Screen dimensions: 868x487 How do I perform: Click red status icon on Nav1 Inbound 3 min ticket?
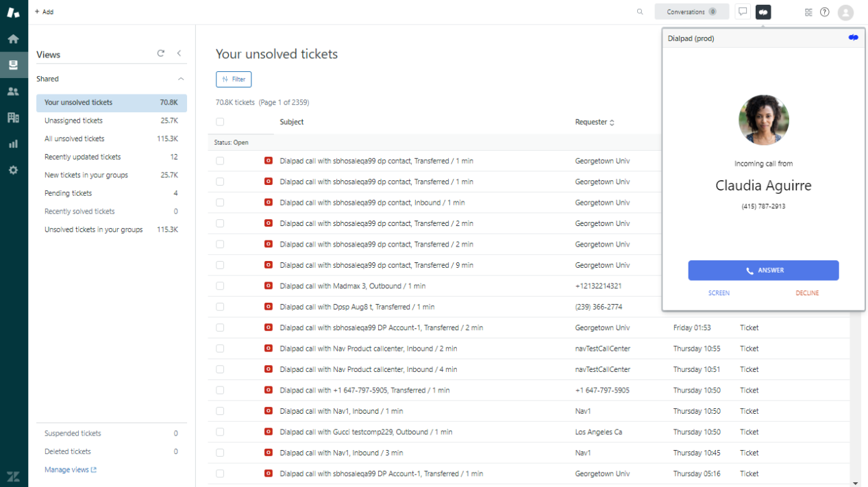click(x=268, y=453)
